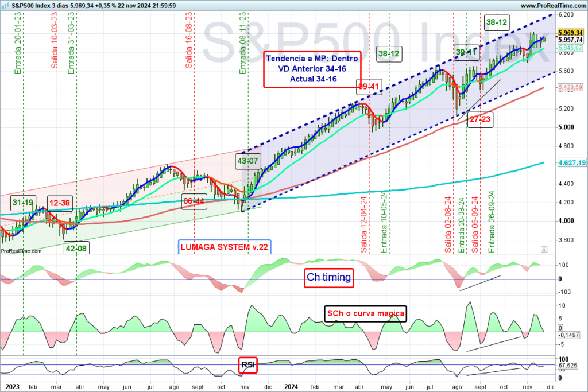Viewport: 588px width, 392px height.
Task: Click the chart icon beside the S&P500 title
Action: click(x=5, y=6)
